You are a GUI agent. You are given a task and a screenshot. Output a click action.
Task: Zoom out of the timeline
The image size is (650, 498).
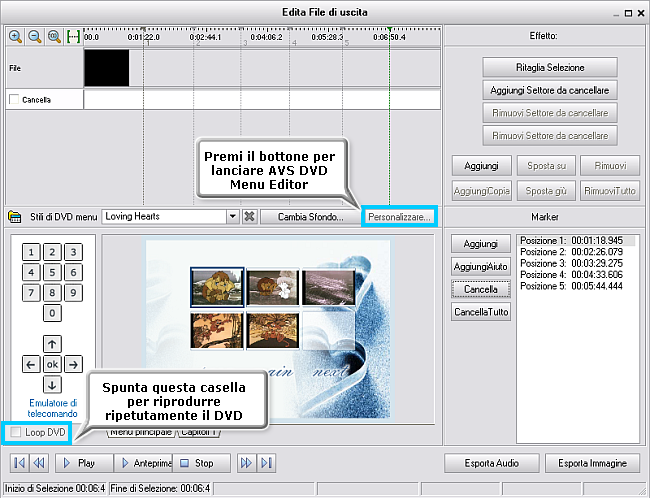tap(35, 36)
